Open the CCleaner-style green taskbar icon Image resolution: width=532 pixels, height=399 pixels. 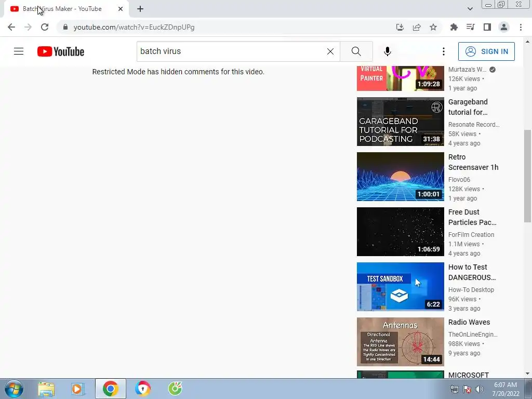pyautogui.click(x=175, y=389)
